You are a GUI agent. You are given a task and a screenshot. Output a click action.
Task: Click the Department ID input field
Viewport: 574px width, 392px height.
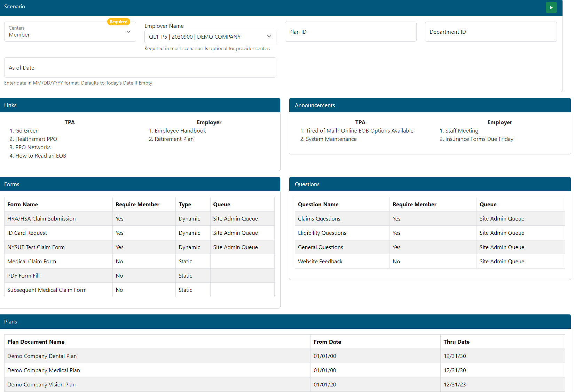coord(490,32)
